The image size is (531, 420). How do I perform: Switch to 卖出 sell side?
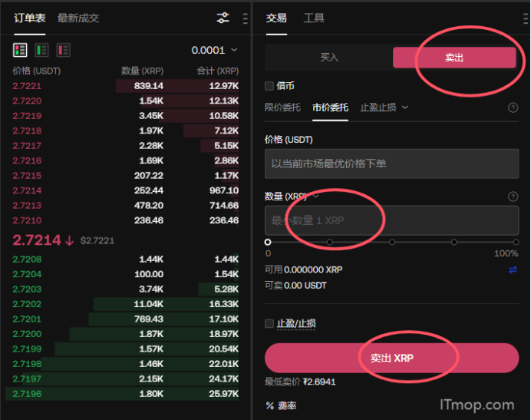[454, 58]
